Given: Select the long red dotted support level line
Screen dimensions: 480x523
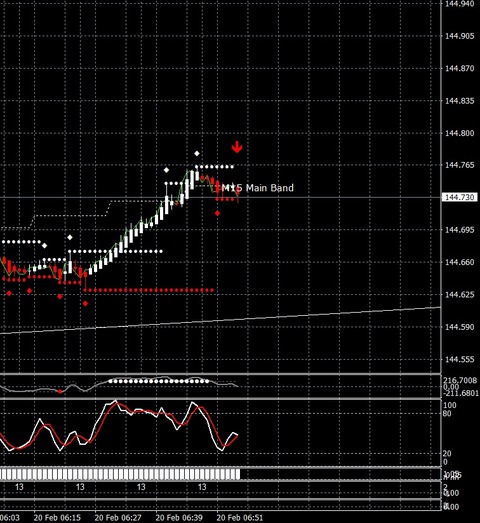Looking at the screenshot, I should 149,290.
